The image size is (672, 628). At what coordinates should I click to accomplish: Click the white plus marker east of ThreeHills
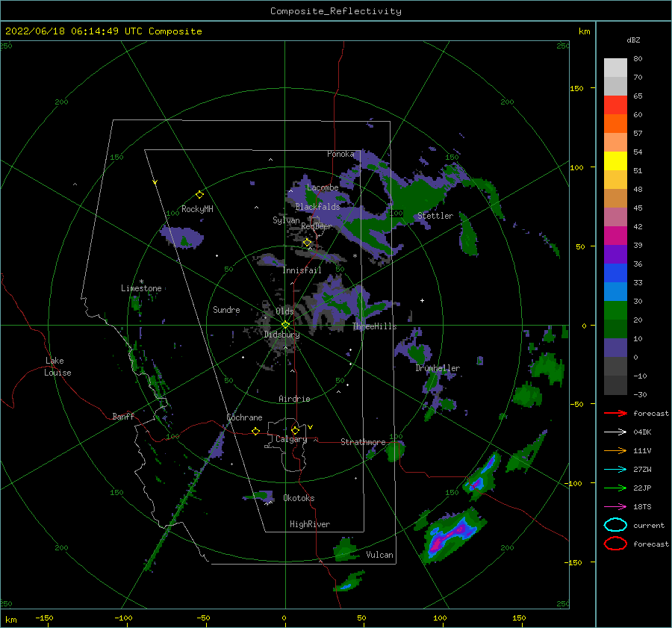422,300
